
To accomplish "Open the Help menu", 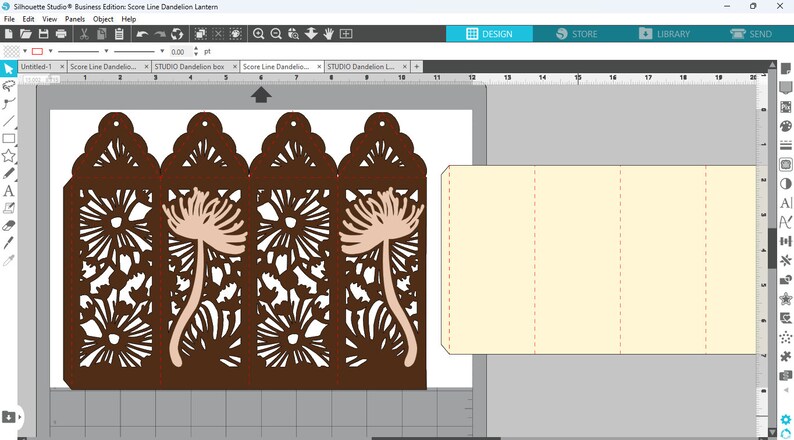I will pos(129,19).
